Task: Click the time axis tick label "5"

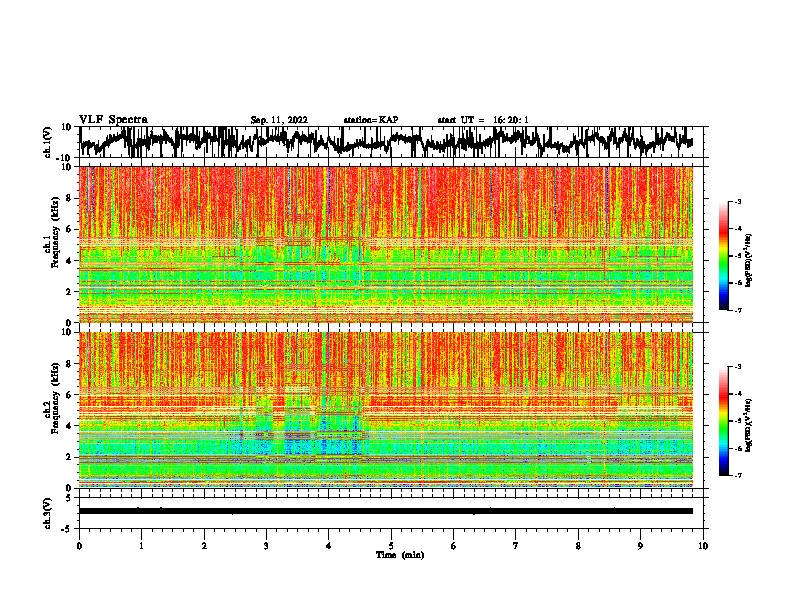Action: [391, 546]
